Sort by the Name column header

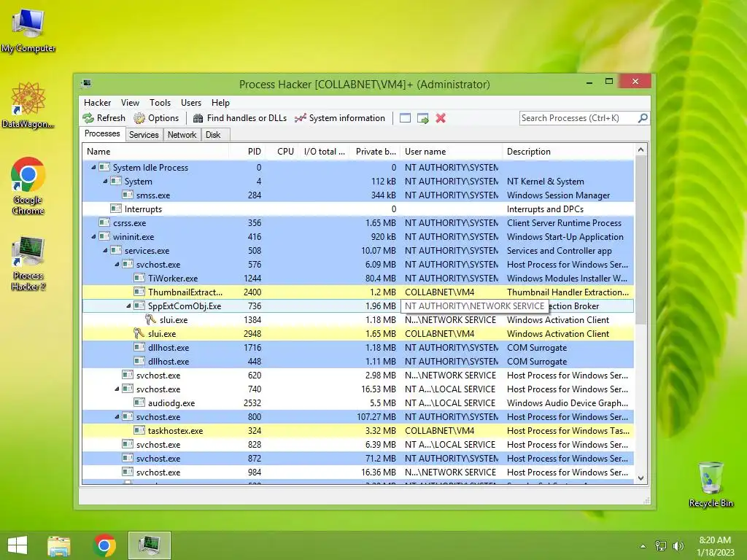point(155,152)
